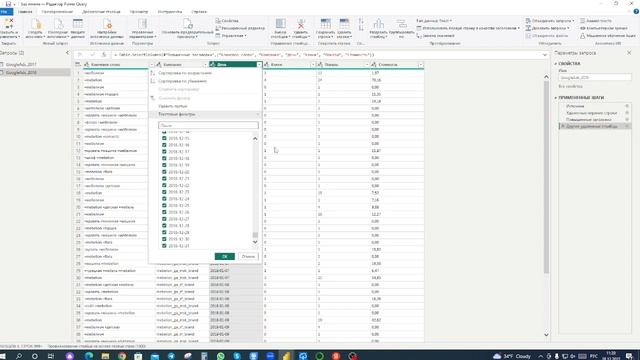640x360 pixels.
Task: Open Data source settings icon
Action: (x=107, y=24)
